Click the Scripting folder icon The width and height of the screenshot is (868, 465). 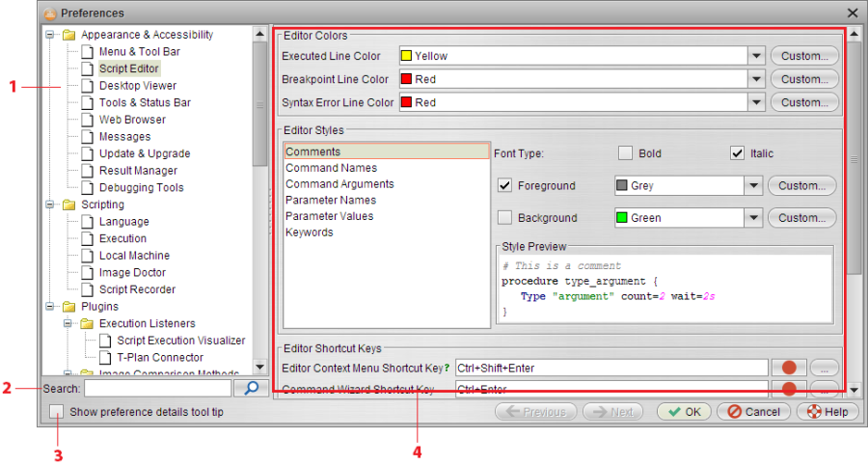69,205
